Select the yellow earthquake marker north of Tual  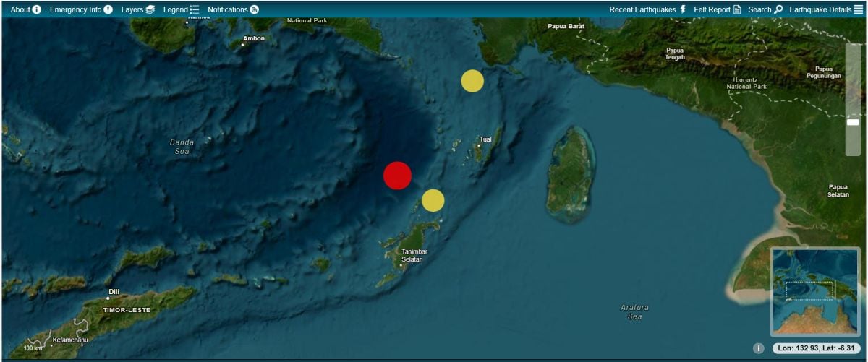[472, 81]
